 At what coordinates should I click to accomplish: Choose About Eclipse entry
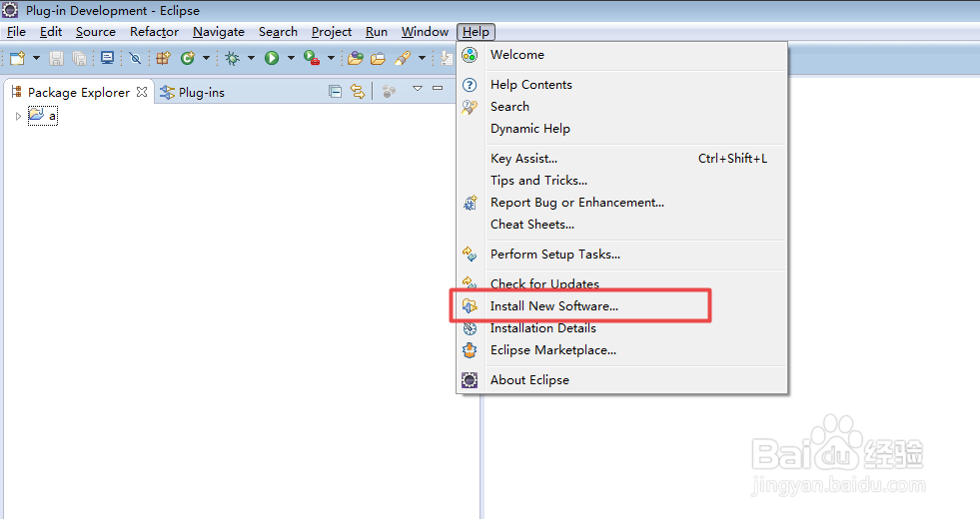click(622, 380)
